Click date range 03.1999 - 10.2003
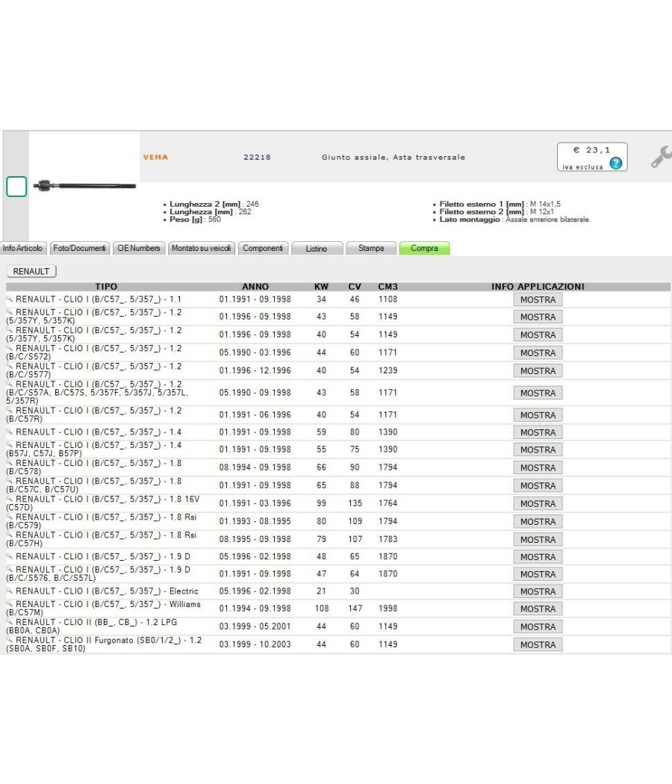672x784 pixels. pyautogui.click(x=255, y=644)
